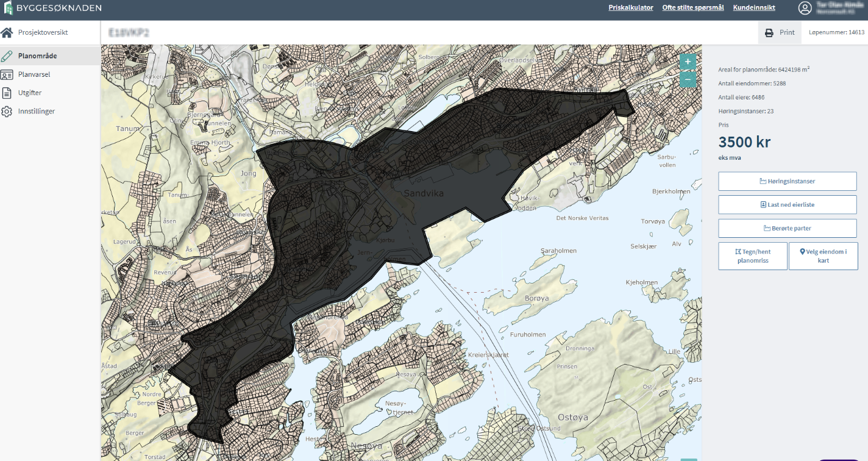Click the Sandvika label on the map
Screen dimensions: 868x461
(424, 193)
